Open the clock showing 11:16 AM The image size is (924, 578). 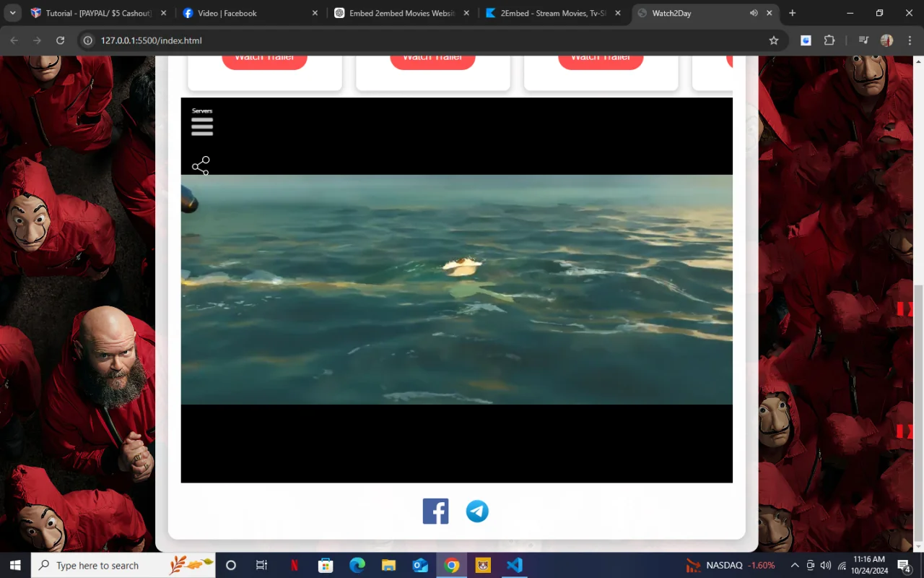869,565
